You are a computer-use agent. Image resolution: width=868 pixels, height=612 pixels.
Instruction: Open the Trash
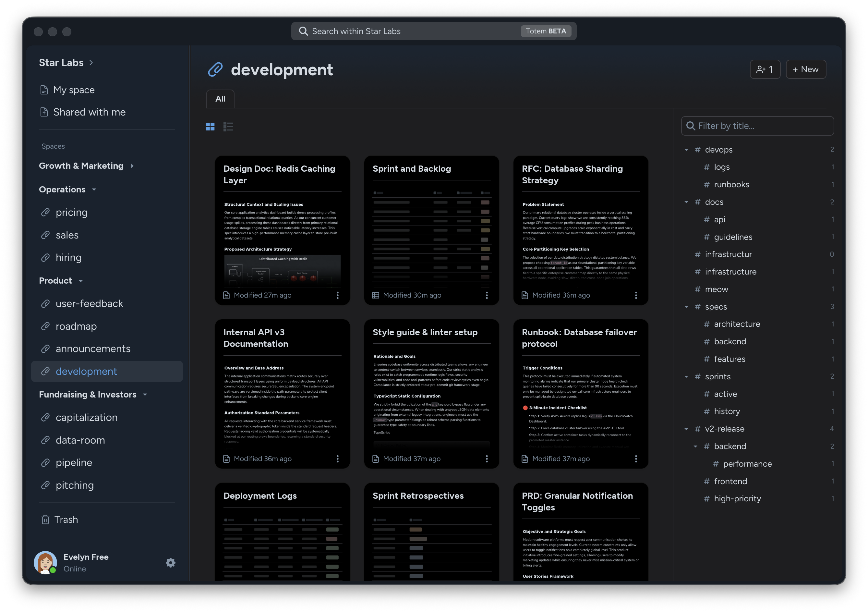(66, 519)
